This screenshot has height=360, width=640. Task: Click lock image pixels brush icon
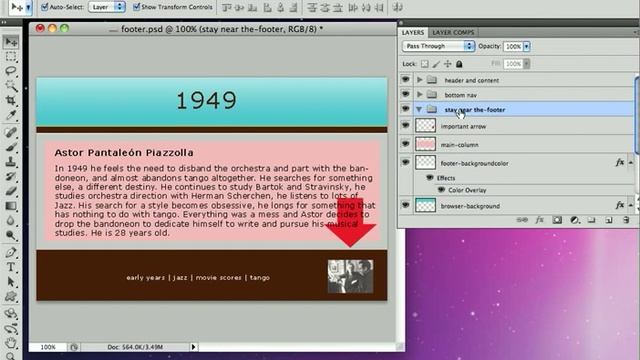pyautogui.click(x=436, y=64)
